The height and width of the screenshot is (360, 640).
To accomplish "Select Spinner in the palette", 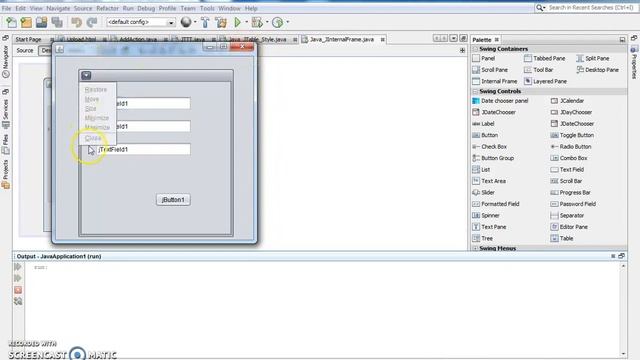I will pos(486,215).
